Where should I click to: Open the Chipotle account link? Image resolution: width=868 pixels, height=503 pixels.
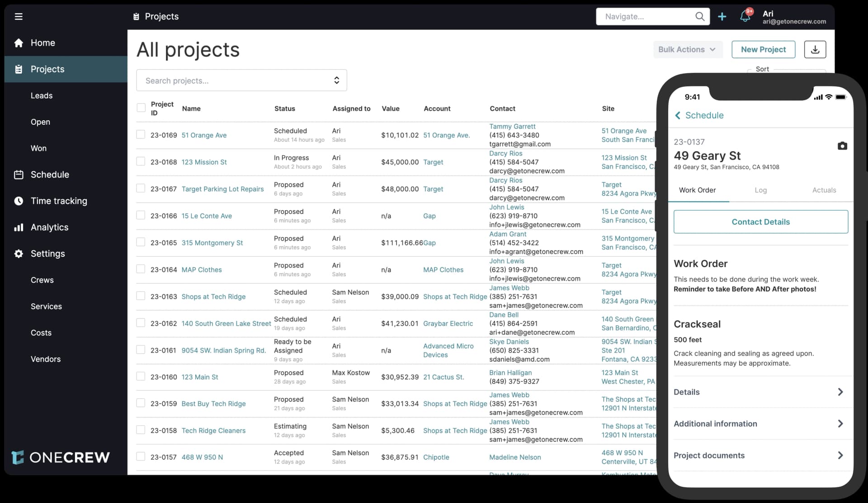(436, 457)
